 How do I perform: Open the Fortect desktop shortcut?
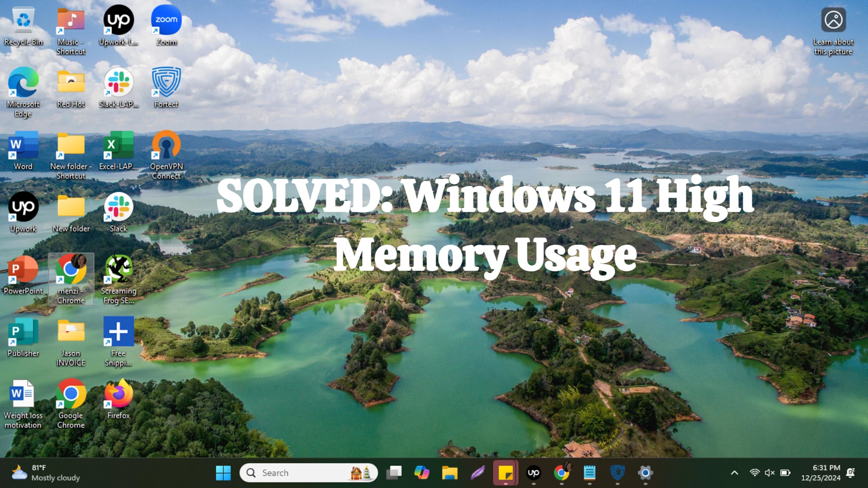pos(166,83)
